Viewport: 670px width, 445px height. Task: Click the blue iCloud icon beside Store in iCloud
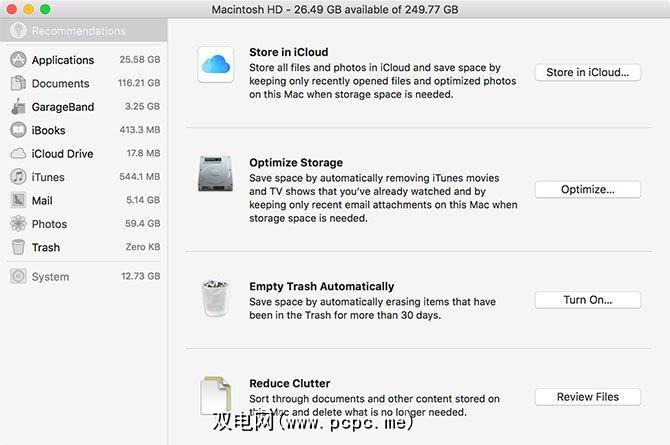coord(216,65)
